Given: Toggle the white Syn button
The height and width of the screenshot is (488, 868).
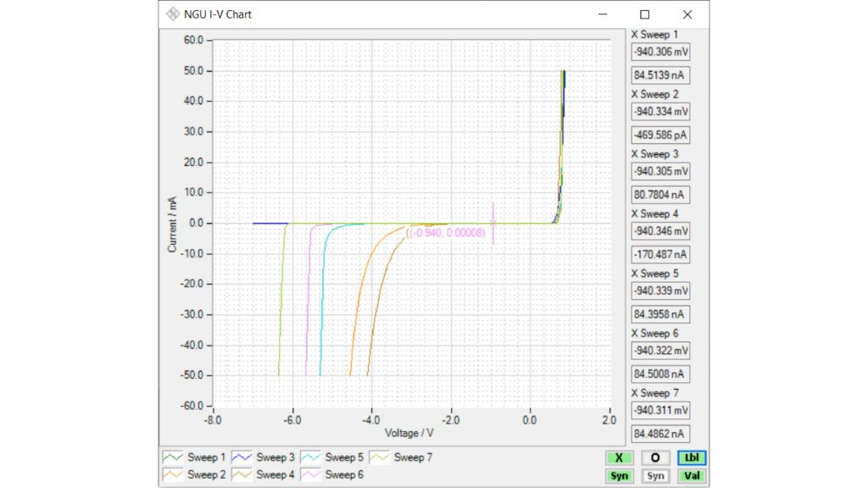Looking at the screenshot, I should pos(655,476).
